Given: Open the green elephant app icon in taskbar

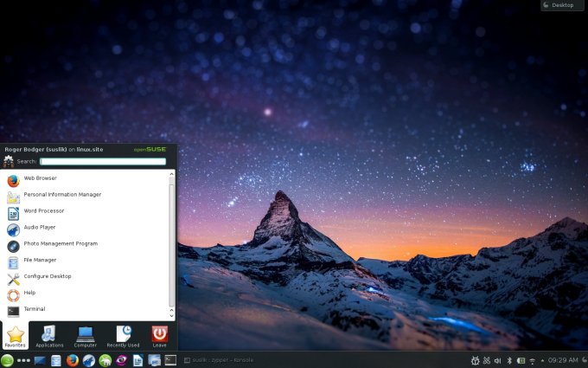Looking at the screenshot, I should [x=105, y=360].
